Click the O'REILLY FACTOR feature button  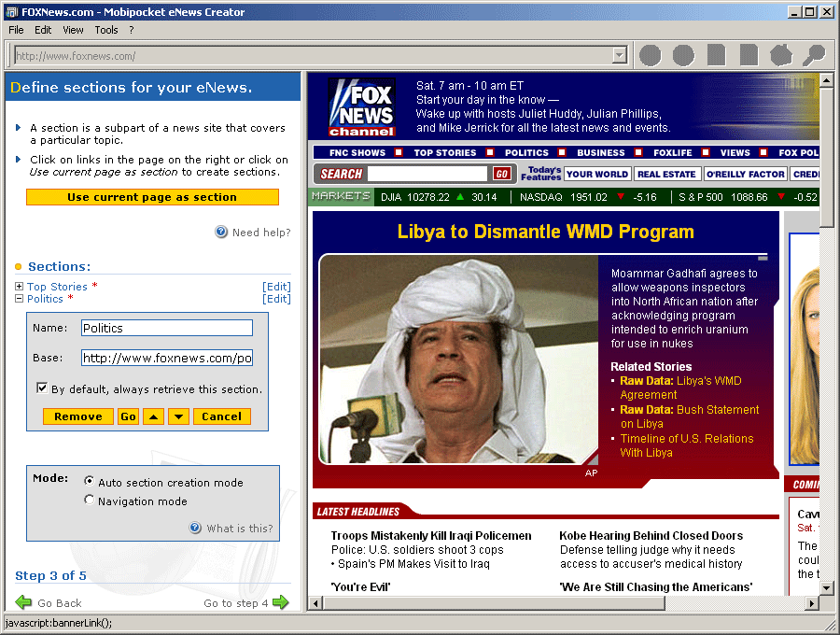(x=745, y=174)
